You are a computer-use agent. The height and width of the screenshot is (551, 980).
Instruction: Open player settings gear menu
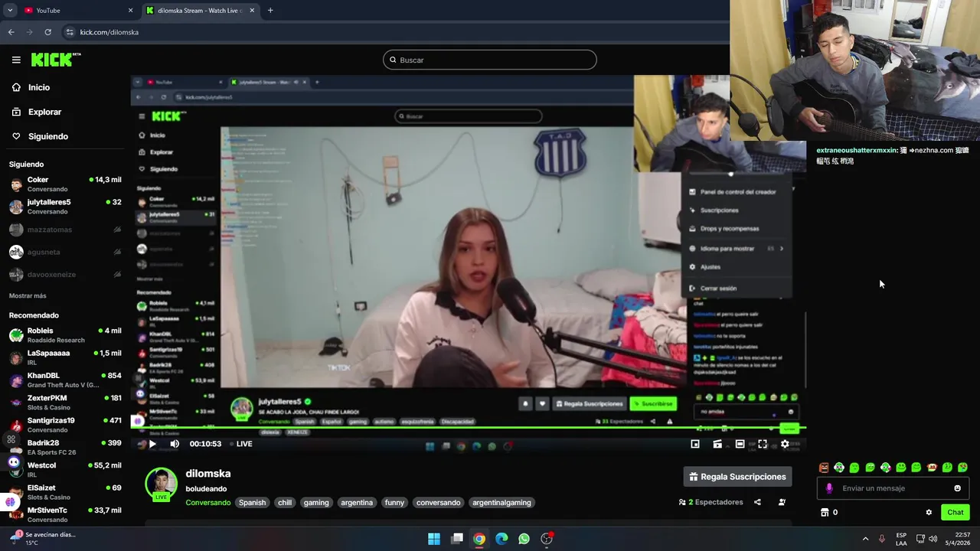point(785,444)
